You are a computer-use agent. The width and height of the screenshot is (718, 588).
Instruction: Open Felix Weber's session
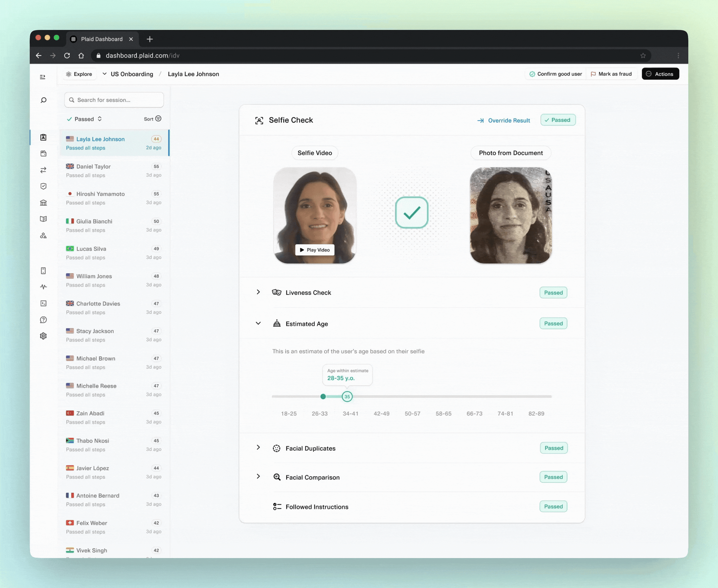(x=114, y=527)
